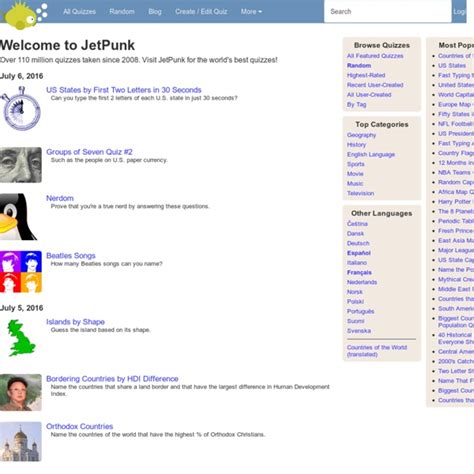Select Recent User-Created quizzes link
The width and height of the screenshot is (474, 474).
pos(375,85)
